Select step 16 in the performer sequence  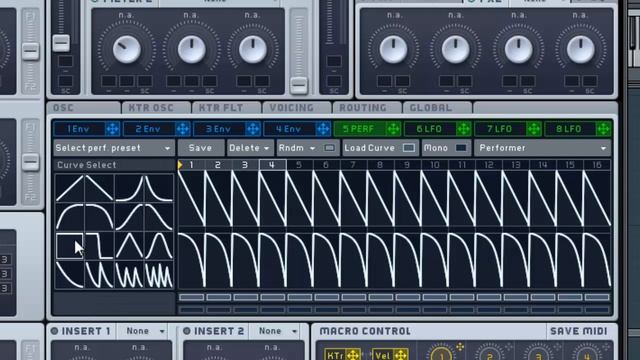pyautogui.click(x=597, y=165)
